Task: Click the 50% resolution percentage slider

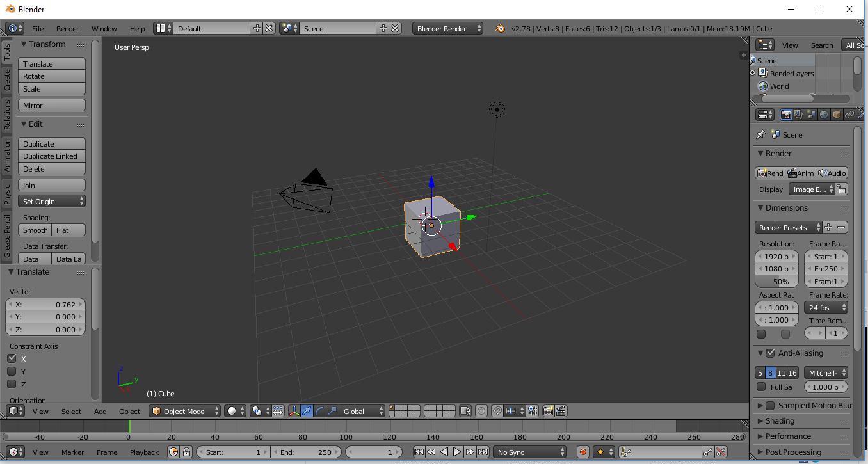Action: [x=777, y=281]
